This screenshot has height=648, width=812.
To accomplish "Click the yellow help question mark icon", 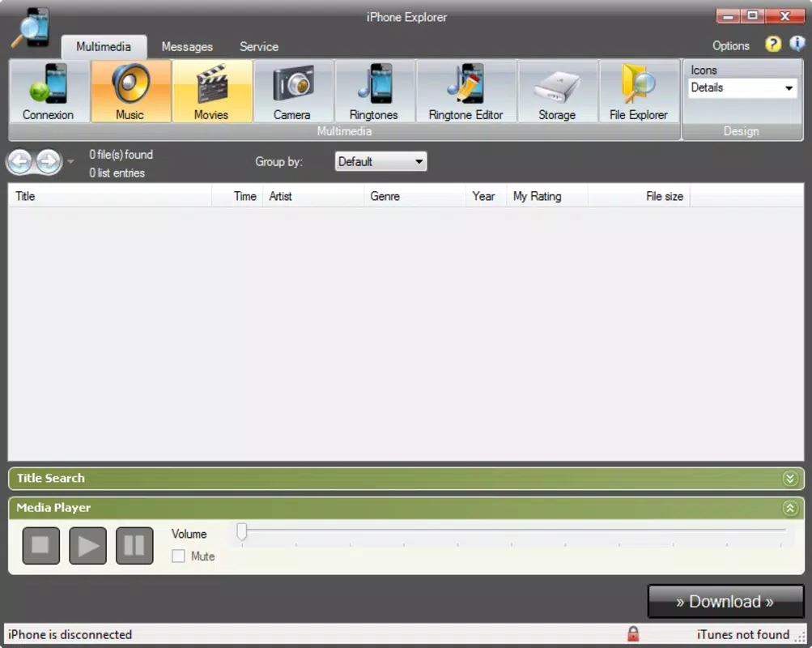I will pos(772,45).
